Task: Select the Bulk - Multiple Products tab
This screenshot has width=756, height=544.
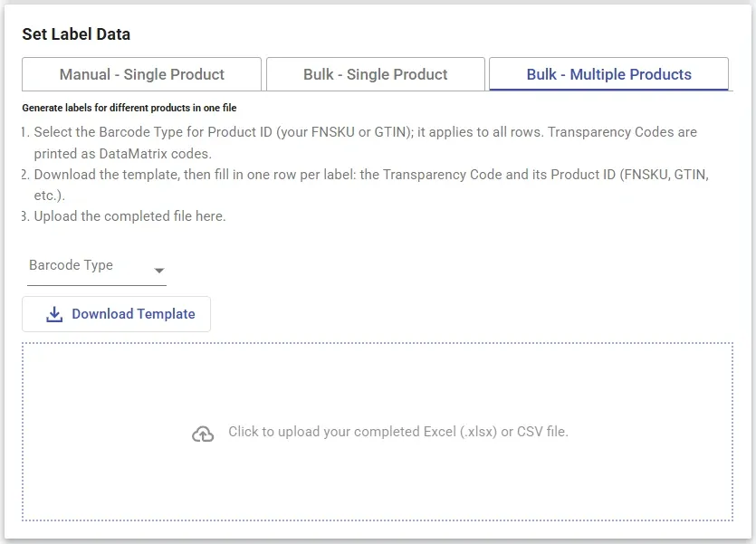Action: (x=608, y=74)
